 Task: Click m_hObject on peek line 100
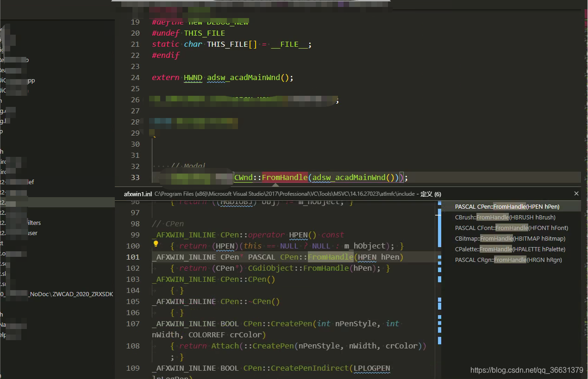point(365,246)
